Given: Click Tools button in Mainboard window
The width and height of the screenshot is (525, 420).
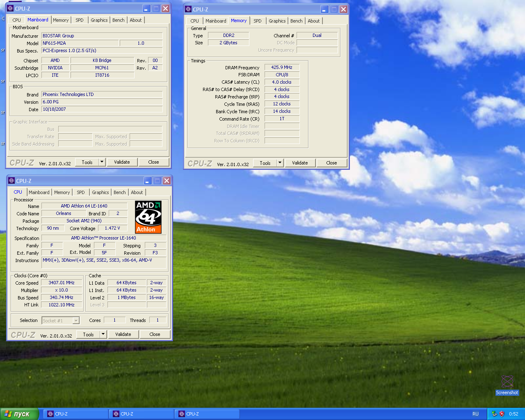Looking at the screenshot, I should click(x=87, y=162).
